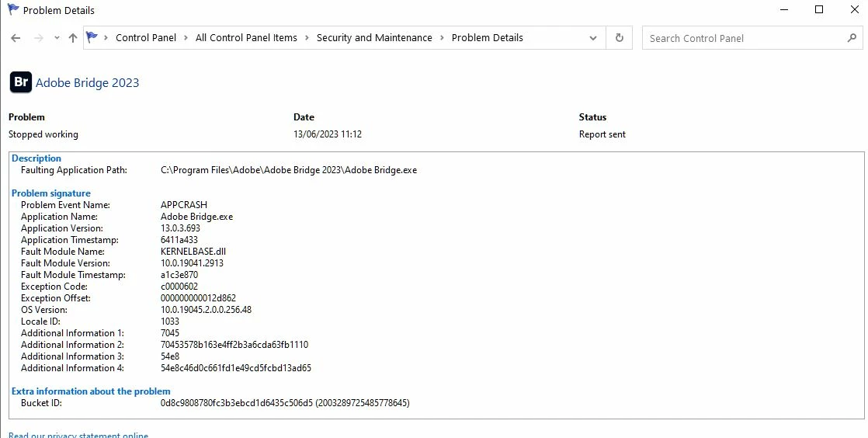
Task: Click the Report sent status text
Action: [x=602, y=134]
